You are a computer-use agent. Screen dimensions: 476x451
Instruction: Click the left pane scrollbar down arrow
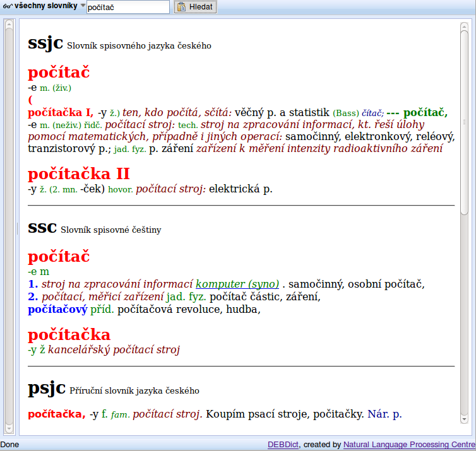[9, 428]
